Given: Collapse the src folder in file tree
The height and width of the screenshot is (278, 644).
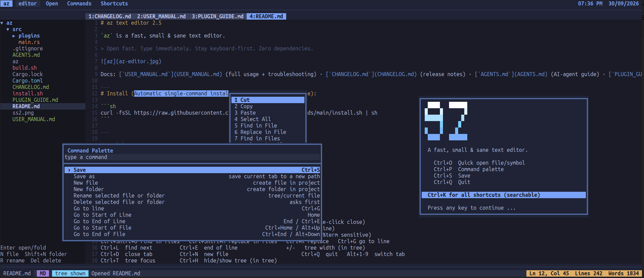Looking at the screenshot, I should point(8,29).
